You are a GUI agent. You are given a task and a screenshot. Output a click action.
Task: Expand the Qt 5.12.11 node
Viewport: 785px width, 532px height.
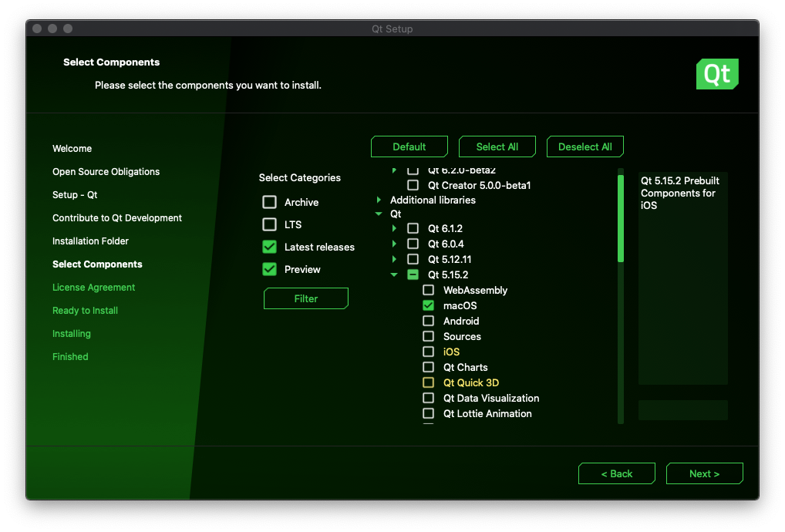tap(395, 259)
